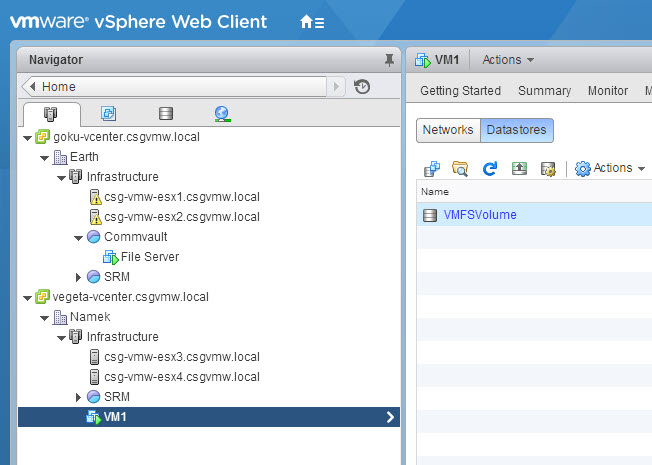Switch to the Networks view
The height and width of the screenshot is (465, 652).
pos(448,130)
